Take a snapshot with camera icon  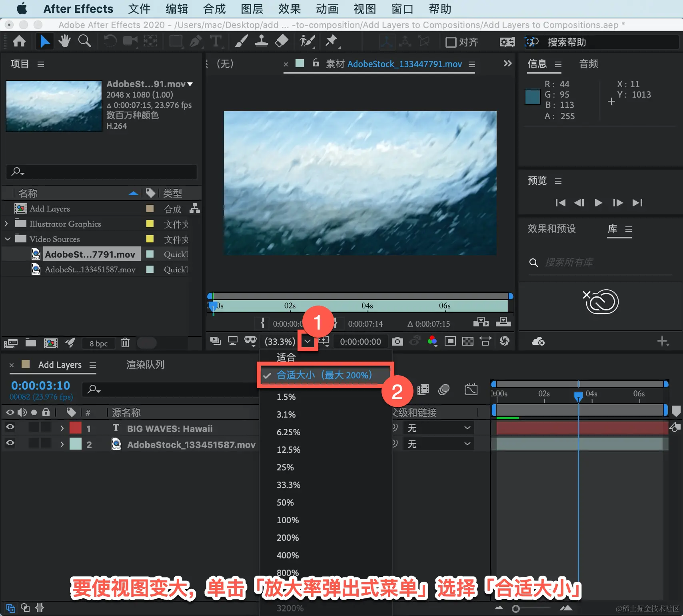[x=397, y=341]
